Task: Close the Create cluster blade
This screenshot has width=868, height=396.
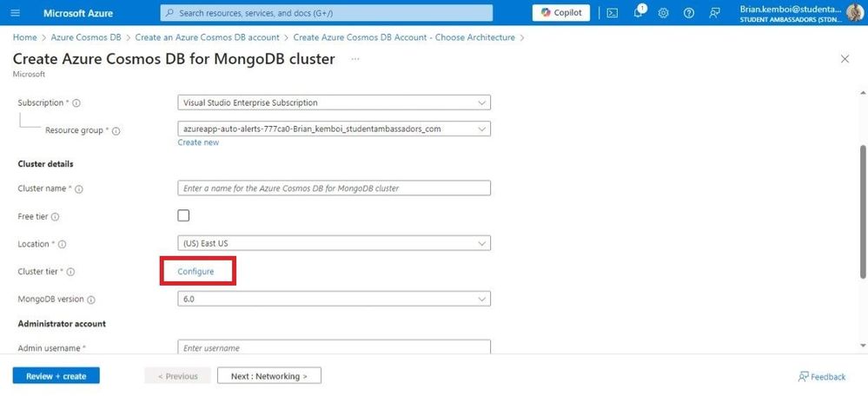Action: click(x=845, y=59)
